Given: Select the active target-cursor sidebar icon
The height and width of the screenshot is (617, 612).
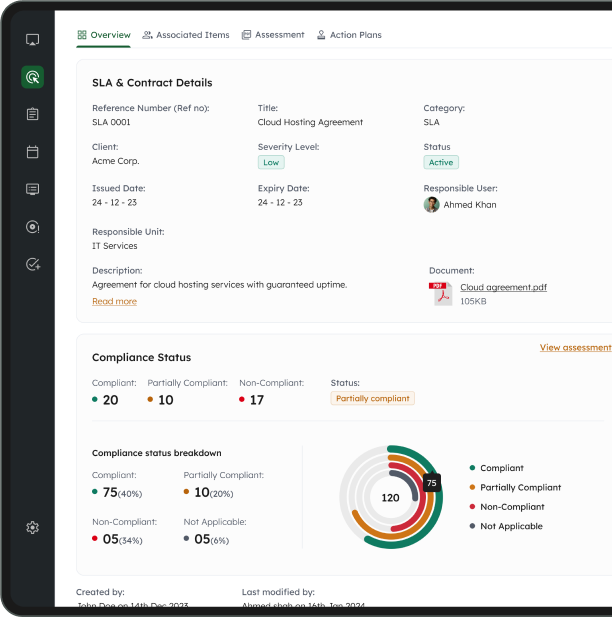Looking at the screenshot, I should click(x=32, y=77).
